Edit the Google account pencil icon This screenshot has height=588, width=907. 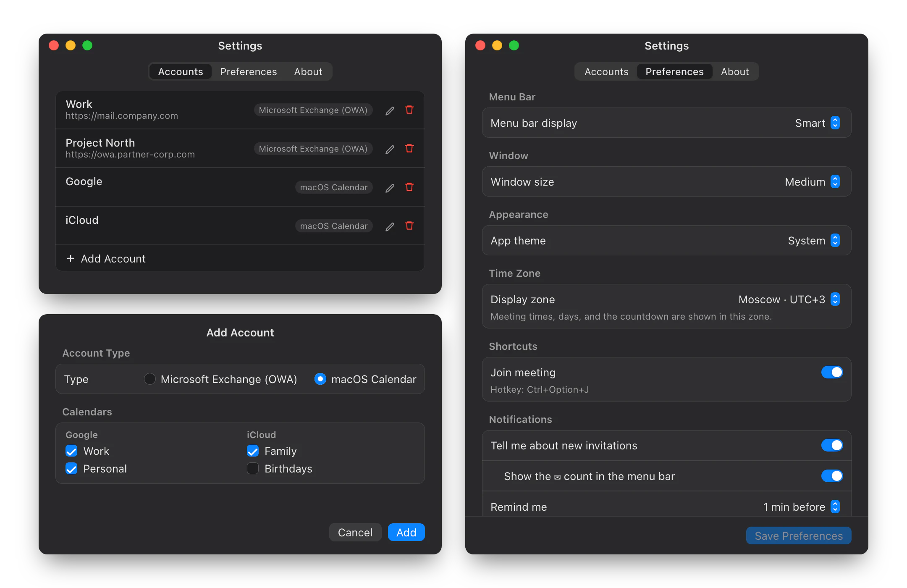tap(390, 188)
